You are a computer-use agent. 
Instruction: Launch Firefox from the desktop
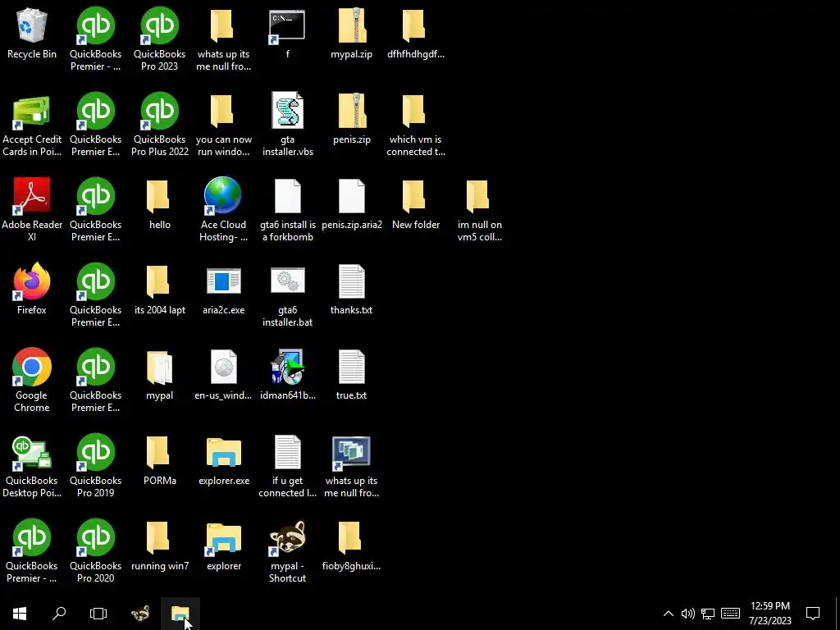pos(32,289)
